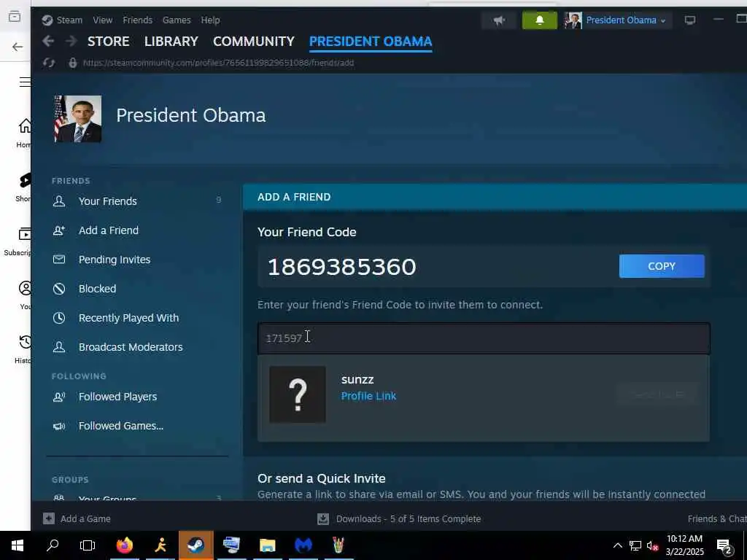Go to the COMMUNITY tab
Viewport: 747px width, 560px height.
[x=253, y=42]
